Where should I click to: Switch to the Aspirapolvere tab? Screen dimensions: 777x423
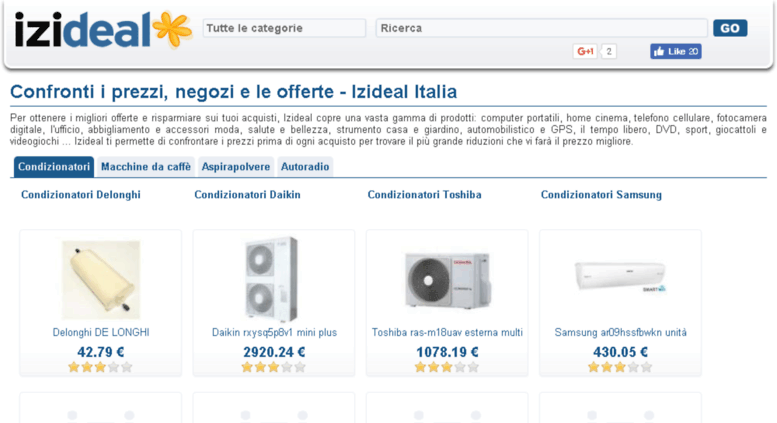pyautogui.click(x=236, y=167)
